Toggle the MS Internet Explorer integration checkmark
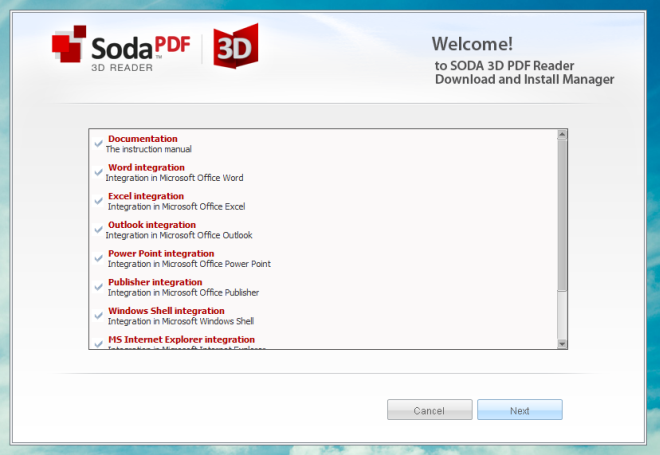 (98, 343)
